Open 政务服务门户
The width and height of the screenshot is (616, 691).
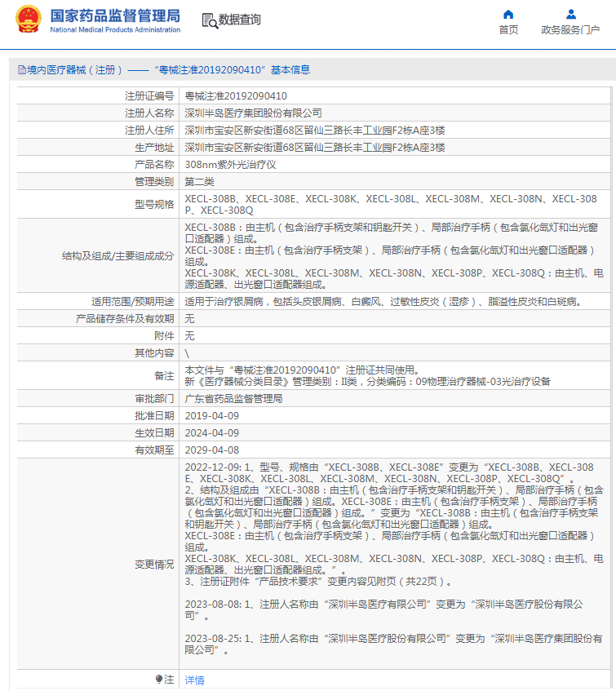[x=570, y=29]
